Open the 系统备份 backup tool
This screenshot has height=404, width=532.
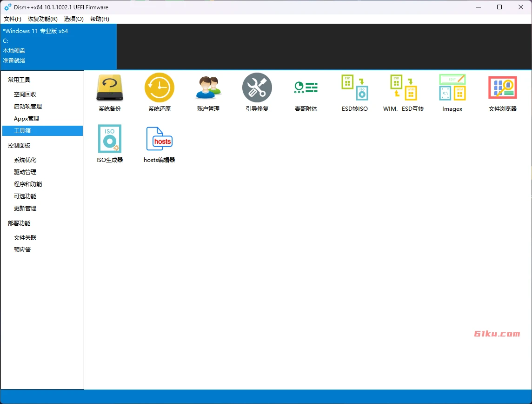coord(110,92)
